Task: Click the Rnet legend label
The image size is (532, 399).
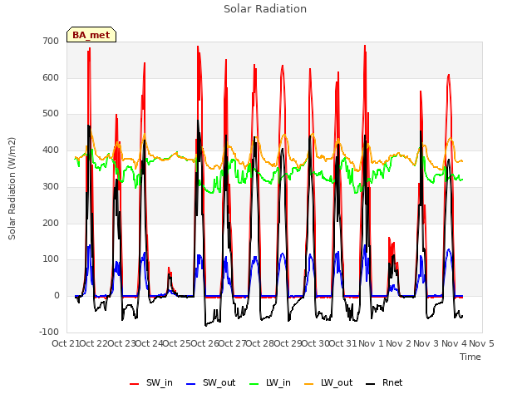Action: 392,382
